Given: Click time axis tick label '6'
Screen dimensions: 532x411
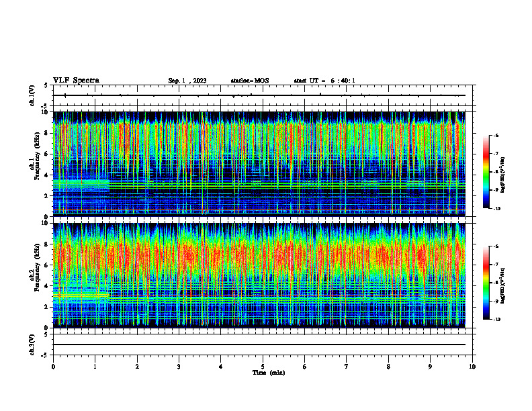Looking at the screenshot, I should click(x=305, y=367).
